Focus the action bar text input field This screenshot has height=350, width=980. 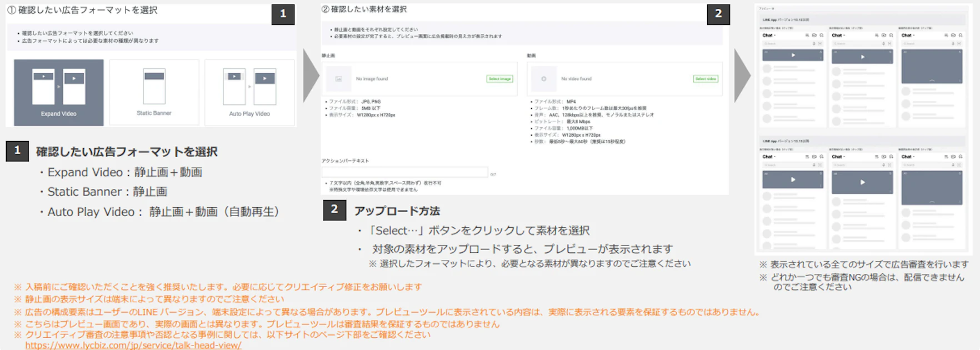click(x=404, y=173)
